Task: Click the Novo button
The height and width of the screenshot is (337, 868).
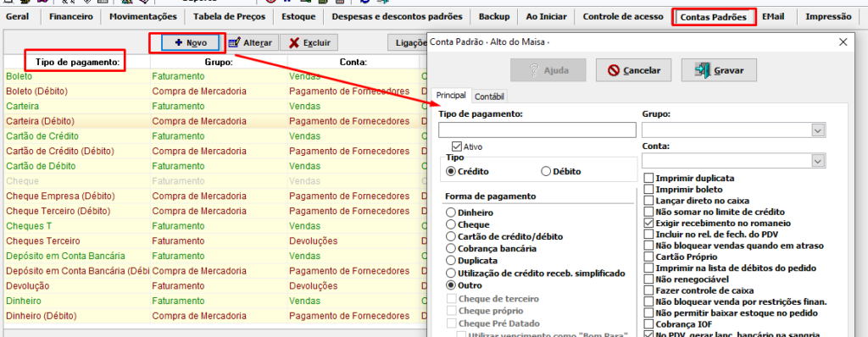Action: tap(191, 42)
